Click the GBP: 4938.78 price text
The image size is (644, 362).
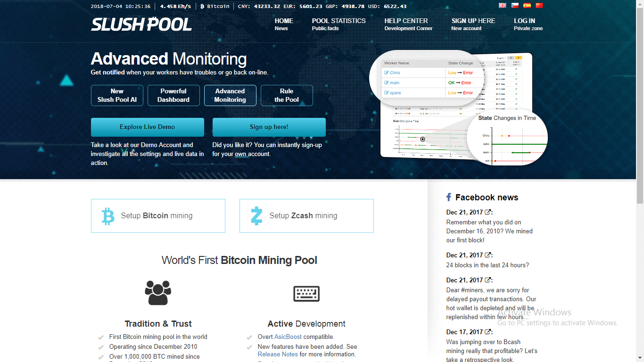(x=346, y=7)
